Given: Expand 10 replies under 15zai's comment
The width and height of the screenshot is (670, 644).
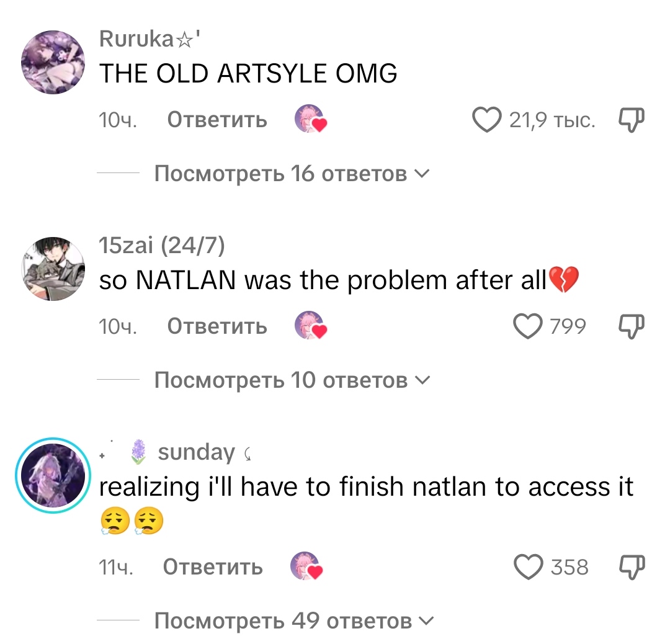Looking at the screenshot, I should tap(292, 380).
